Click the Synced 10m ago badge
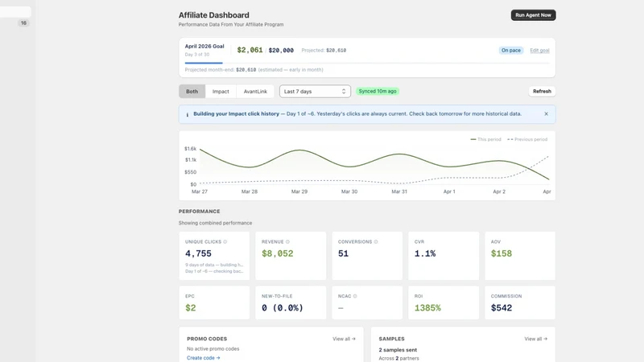This screenshot has height=362, width=644. coord(378,92)
